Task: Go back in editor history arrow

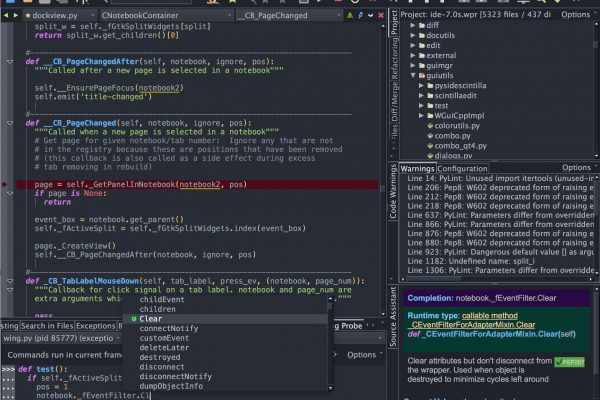Action: [x=6, y=15]
